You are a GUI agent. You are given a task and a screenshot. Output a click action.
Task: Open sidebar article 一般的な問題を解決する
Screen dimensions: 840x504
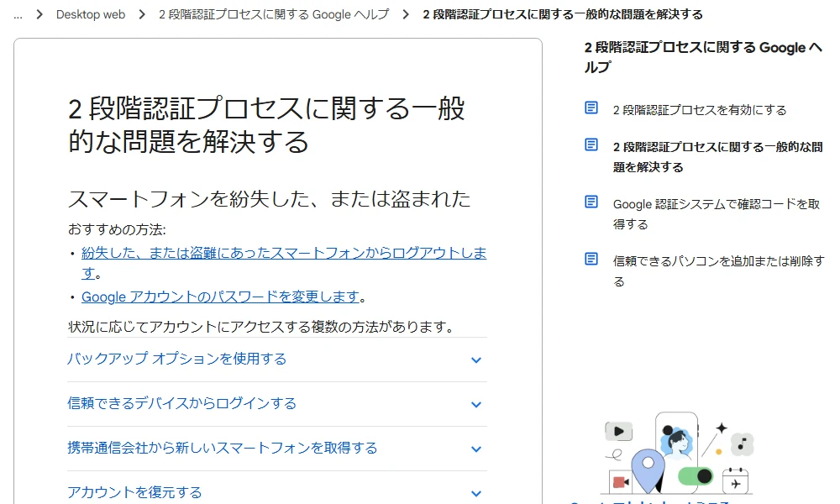pos(718,157)
